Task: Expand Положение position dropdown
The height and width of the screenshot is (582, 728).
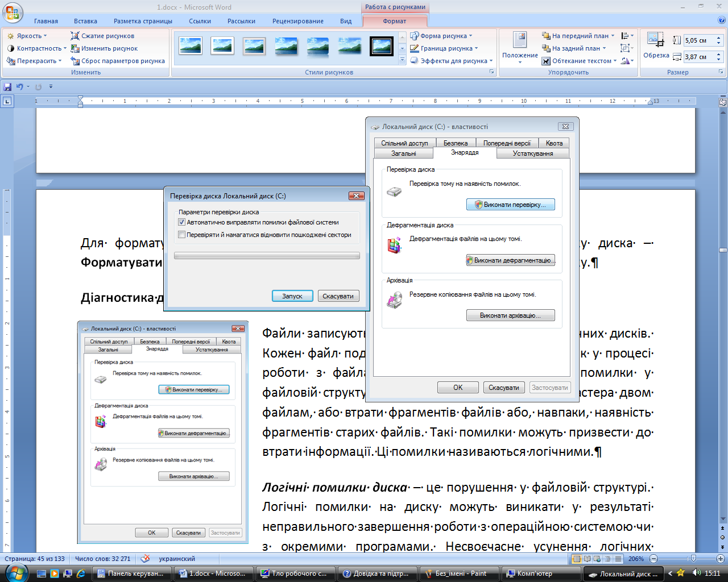Action: [x=520, y=48]
